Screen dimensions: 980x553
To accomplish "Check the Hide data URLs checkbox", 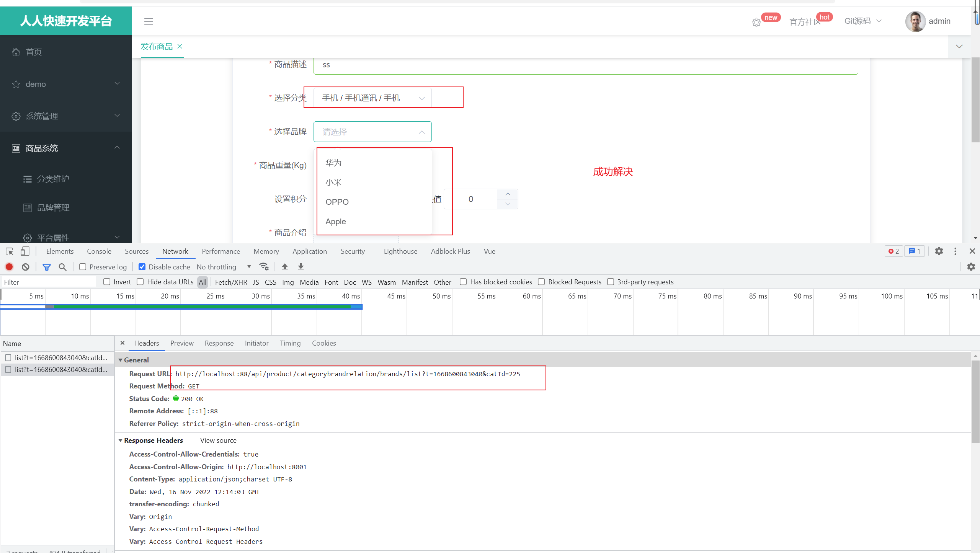I will tap(140, 282).
